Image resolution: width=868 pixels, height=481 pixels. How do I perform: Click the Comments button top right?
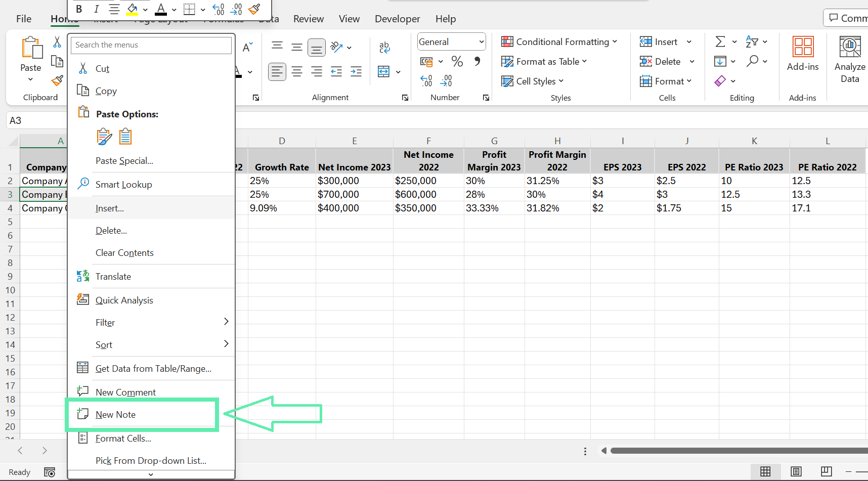(x=846, y=18)
